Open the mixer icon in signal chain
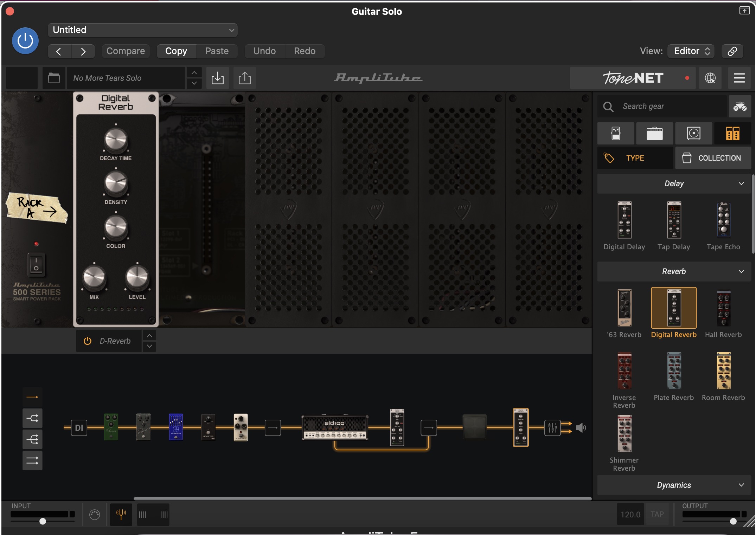 [x=552, y=428]
